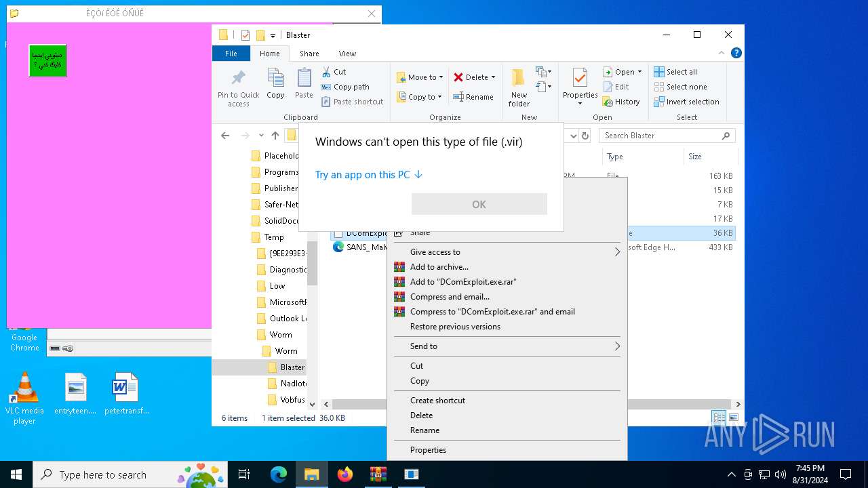The width and height of the screenshot is (868, 488).
Task: Collapse the ribbon chevron
Action: pyautogui.click(x=722, y=53)
